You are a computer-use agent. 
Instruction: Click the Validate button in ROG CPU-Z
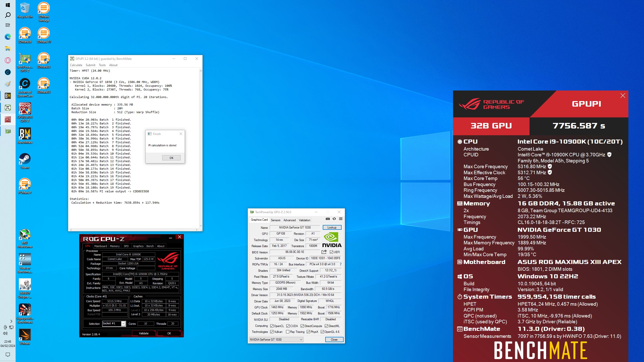(x=144, y=333)
